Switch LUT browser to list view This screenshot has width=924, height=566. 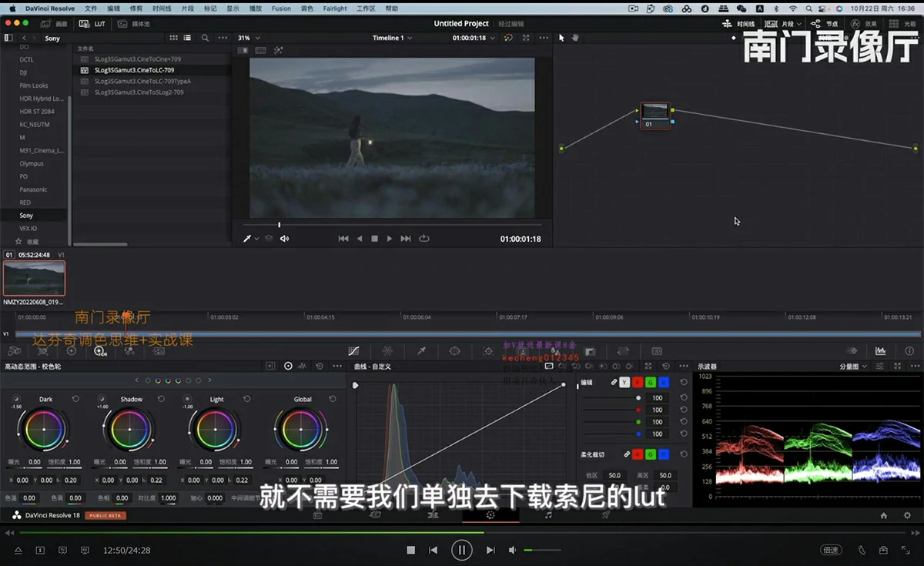pyautogui.click(x=187, y=38)
